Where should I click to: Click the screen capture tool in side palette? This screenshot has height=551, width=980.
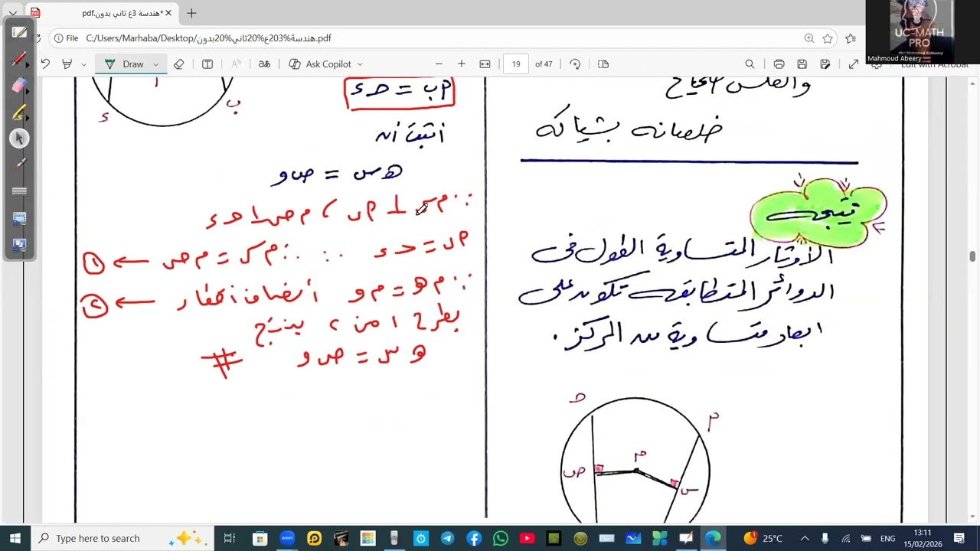[x=20, y=219]
